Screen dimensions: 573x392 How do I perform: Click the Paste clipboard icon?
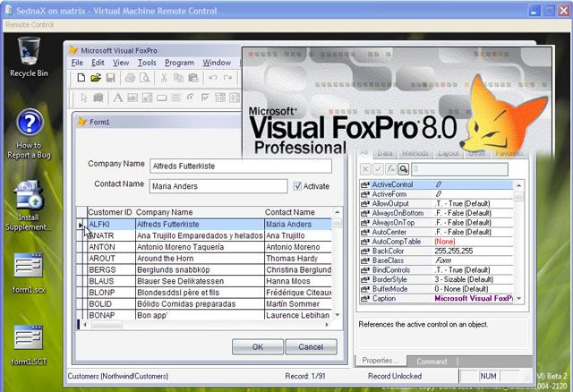coord(193,78)
